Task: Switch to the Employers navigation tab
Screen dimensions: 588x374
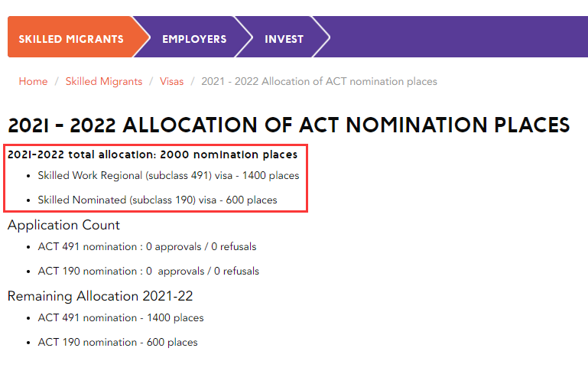Action: point(194,39)
